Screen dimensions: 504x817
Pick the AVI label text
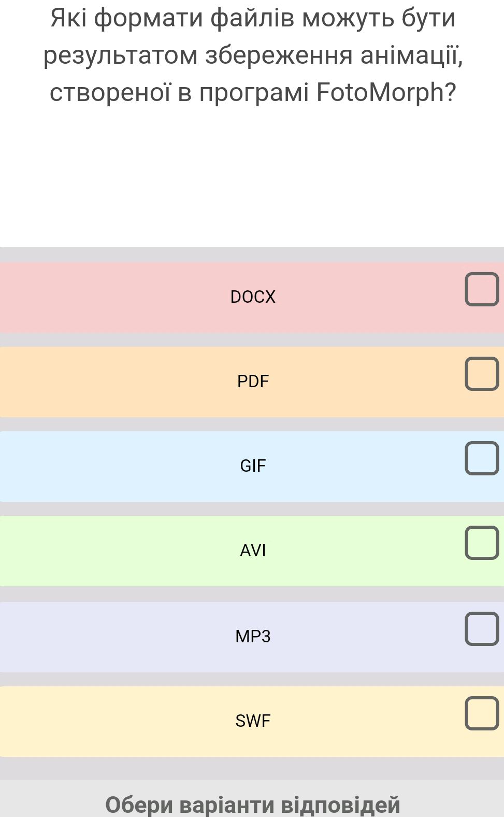[x=253, y=550]
